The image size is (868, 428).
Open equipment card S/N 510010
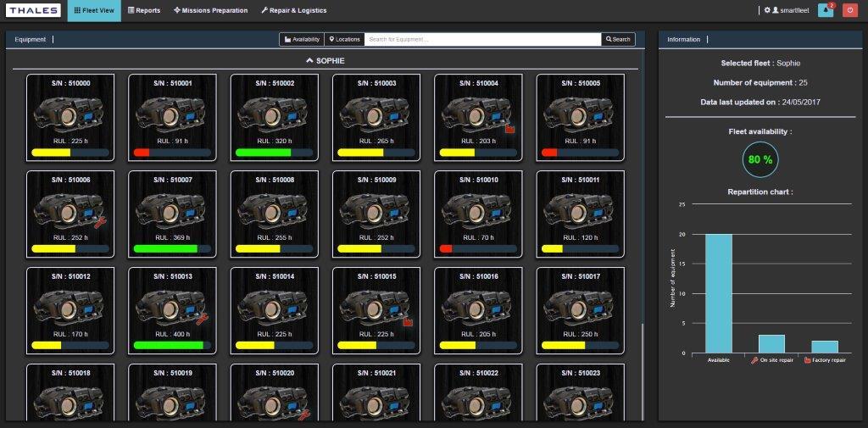pyautogui.click(x=478, y=214)
